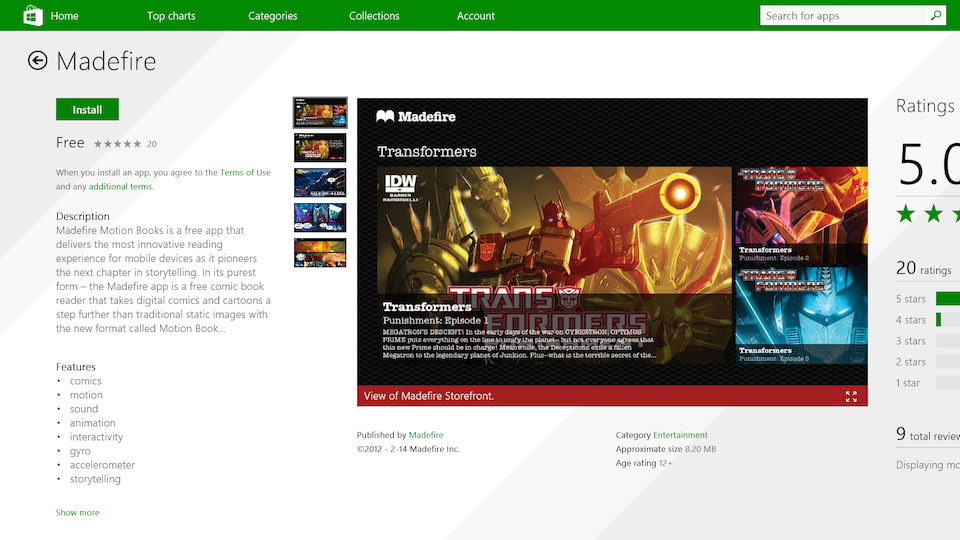Click the 5 stars rating bar
The width and height of the screenshot is (960, 540).
coord(947,299)
